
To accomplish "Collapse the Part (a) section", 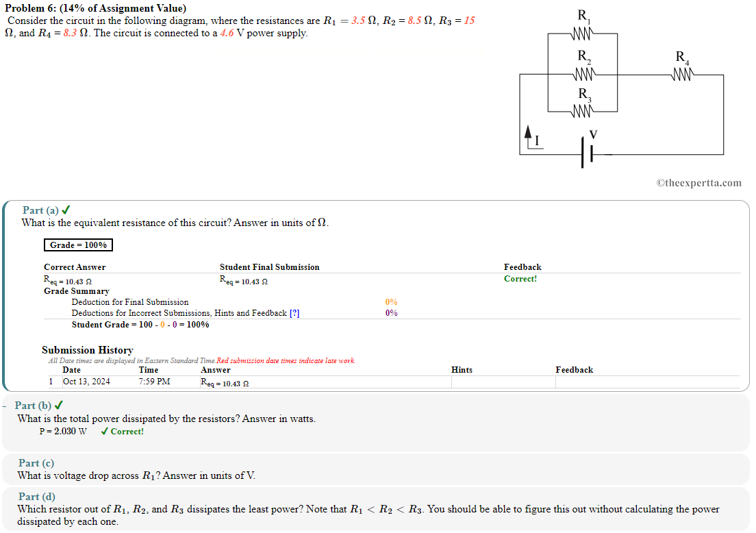I will pos(41,210).
